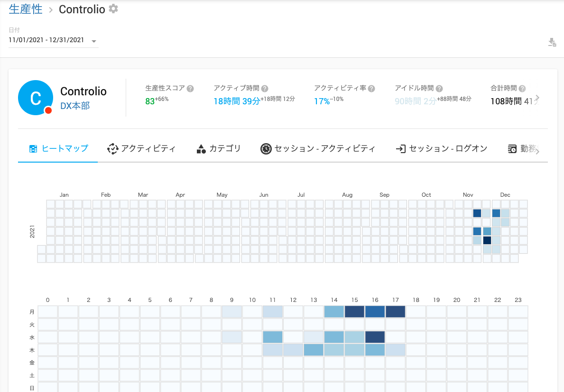Click the +88時間 48分 idle change

(454, 99)
